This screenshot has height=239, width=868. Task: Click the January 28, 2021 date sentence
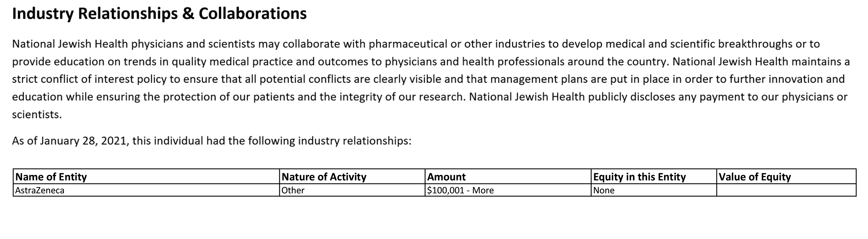(211, 141)
